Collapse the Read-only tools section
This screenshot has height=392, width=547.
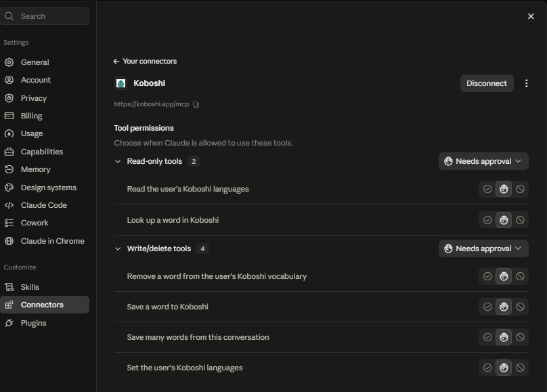pyautogui.click(x=118, y=162)
